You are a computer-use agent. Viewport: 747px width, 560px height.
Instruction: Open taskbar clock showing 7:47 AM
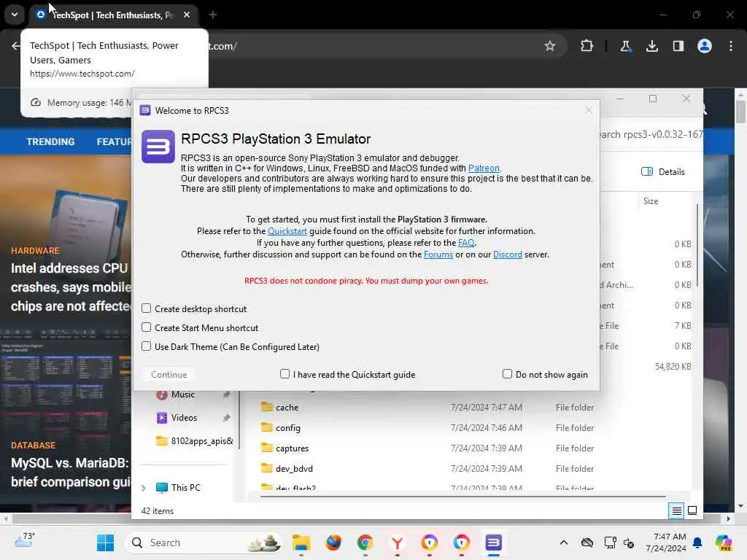(666, 542)
